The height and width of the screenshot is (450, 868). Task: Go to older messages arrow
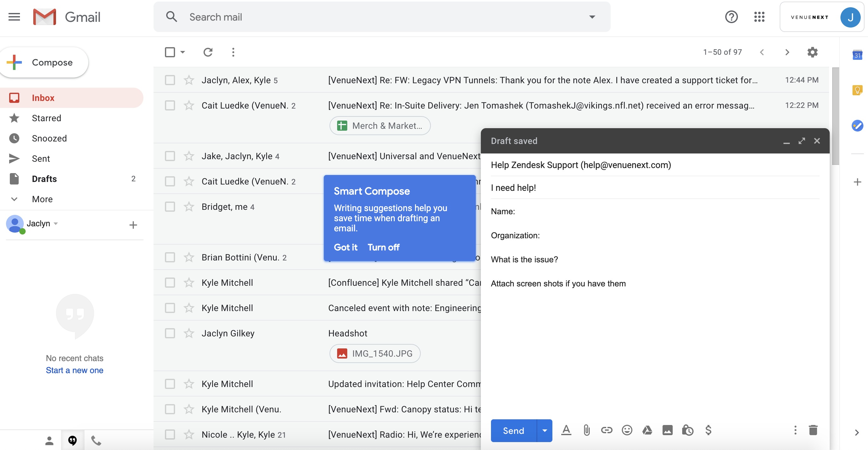[x=787, y=52]
